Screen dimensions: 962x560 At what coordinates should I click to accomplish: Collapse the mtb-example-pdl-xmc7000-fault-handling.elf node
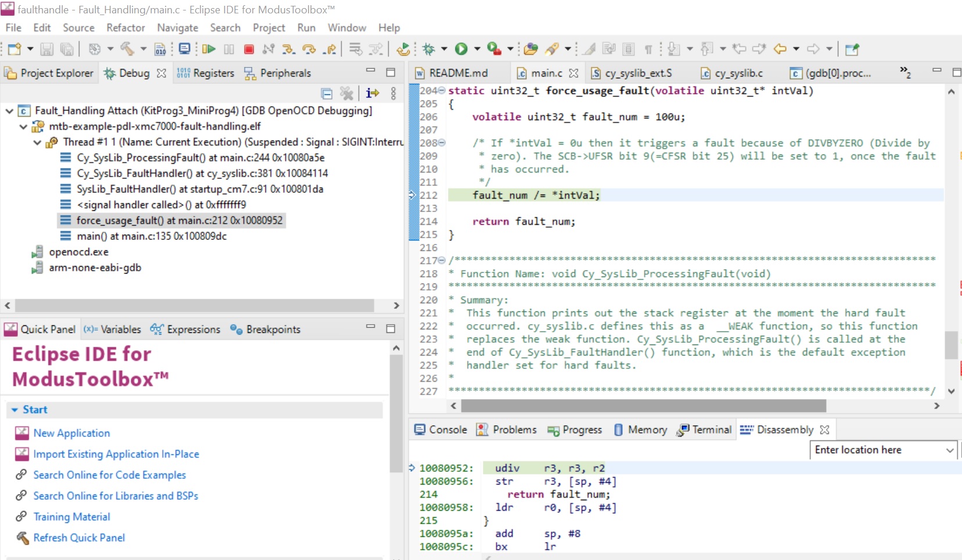[x=23, y=126]
